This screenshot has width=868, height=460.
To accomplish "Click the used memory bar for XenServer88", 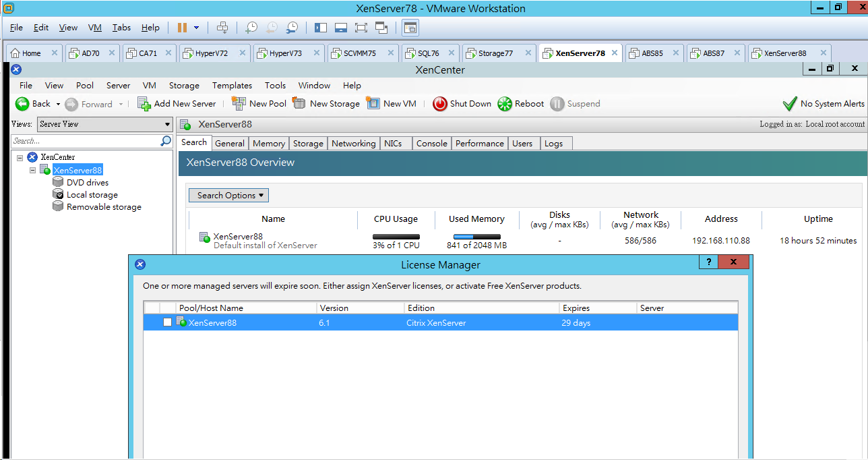I will tap(477, 237).
